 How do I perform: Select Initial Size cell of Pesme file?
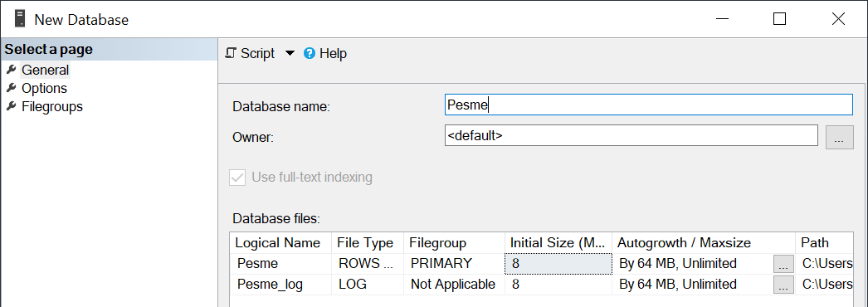click(558, 263)
